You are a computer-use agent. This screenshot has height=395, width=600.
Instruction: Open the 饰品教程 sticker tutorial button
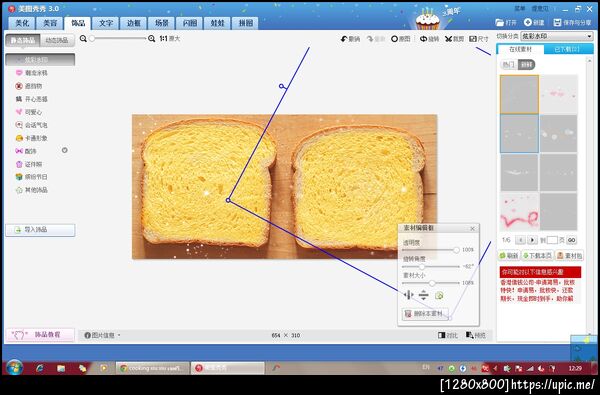click(x=40, y=335)
